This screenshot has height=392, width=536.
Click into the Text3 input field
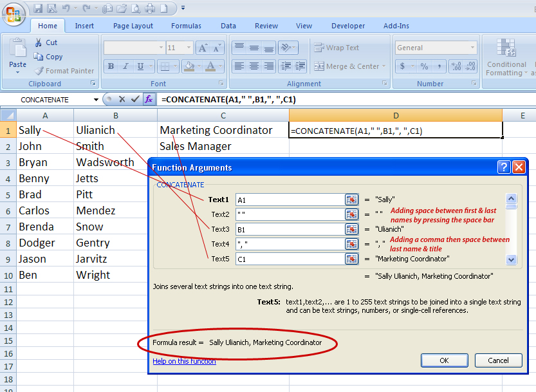[290, 230]
